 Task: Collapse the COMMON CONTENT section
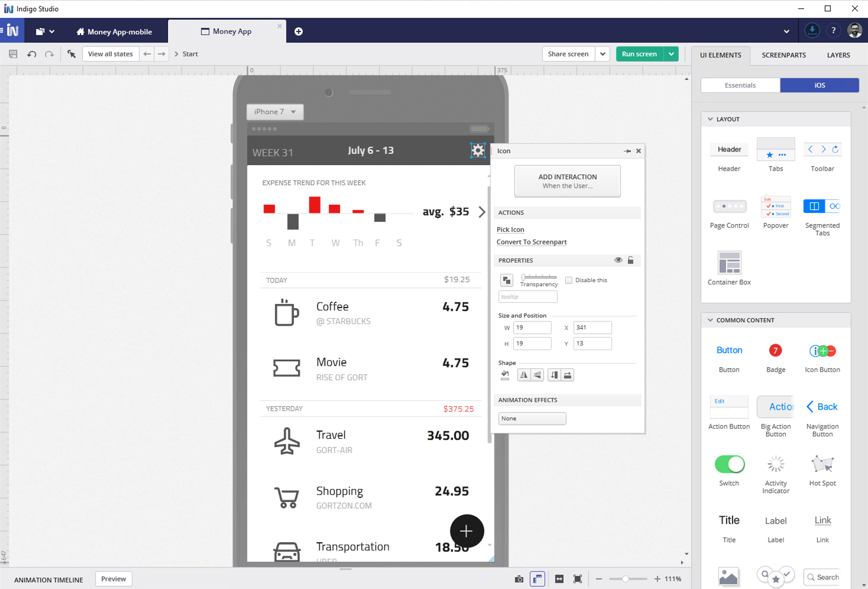[x=710, y=320]
